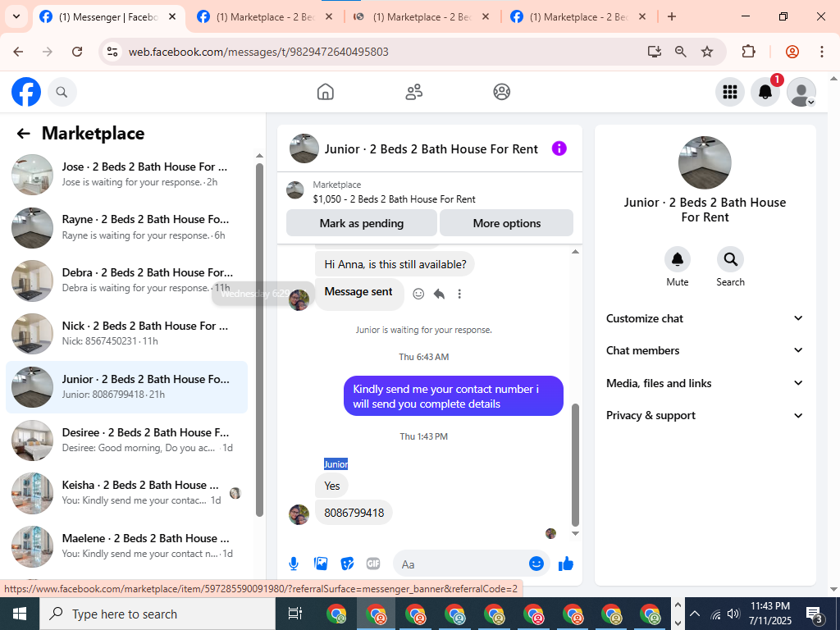Open Jose's conversation in the list
This screenshot has height=630, width=840.
click(x=127, y=174)
